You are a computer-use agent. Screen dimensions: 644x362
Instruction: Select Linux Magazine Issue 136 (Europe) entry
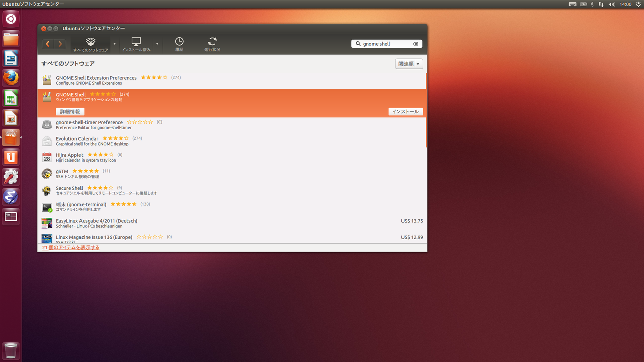click(232, 238)
